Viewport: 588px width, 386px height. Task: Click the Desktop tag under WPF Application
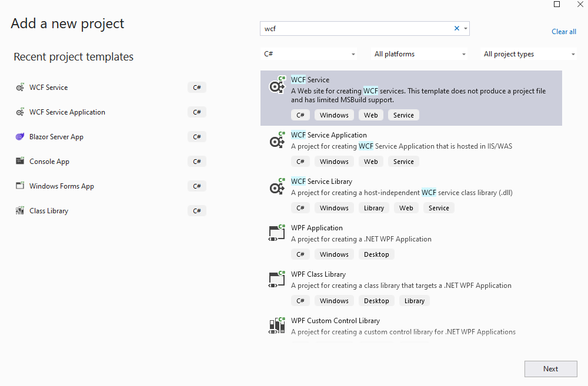coord(376,254)
